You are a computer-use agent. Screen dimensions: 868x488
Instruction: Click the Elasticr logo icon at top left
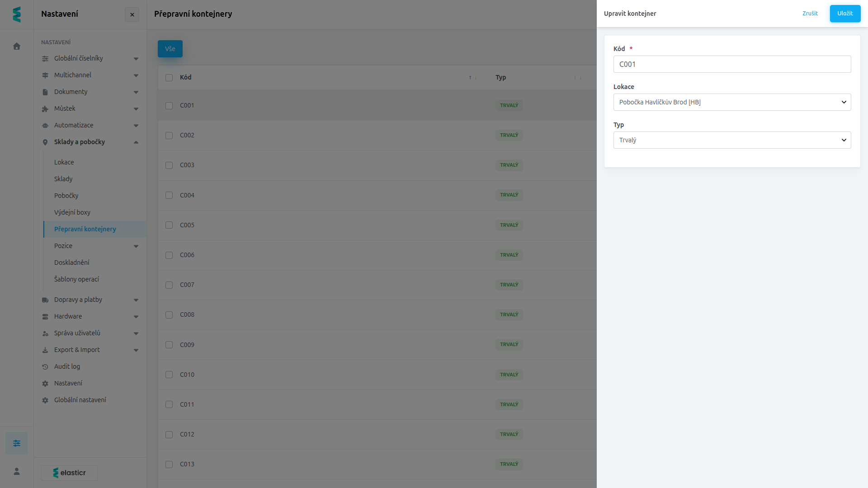pos(17,14)
